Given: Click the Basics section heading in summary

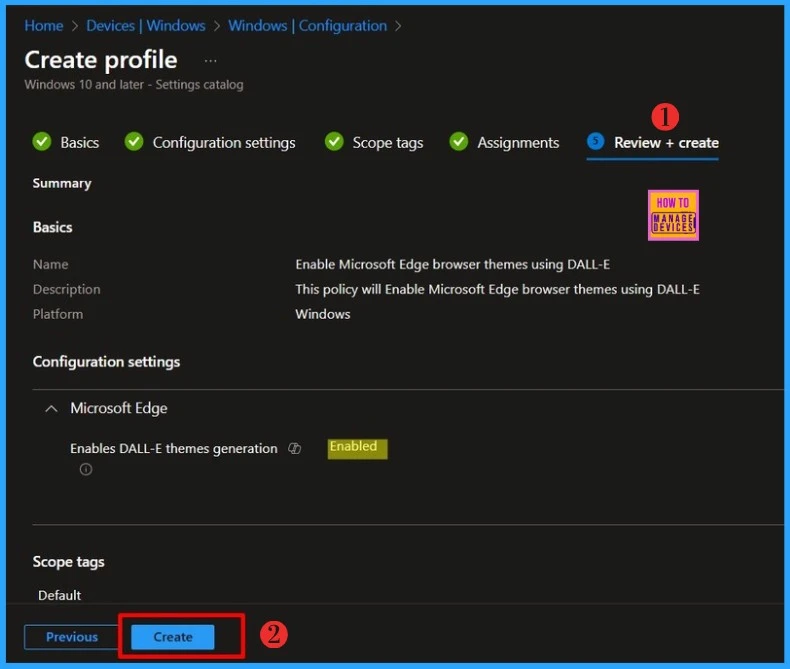Looking at the screenshot, I should [x=52, y=227].
